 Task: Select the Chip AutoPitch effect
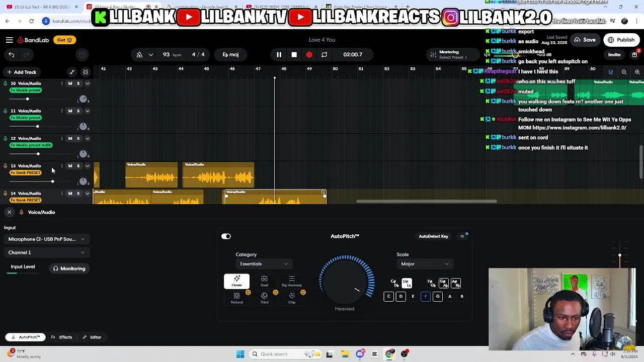point(292,298)
